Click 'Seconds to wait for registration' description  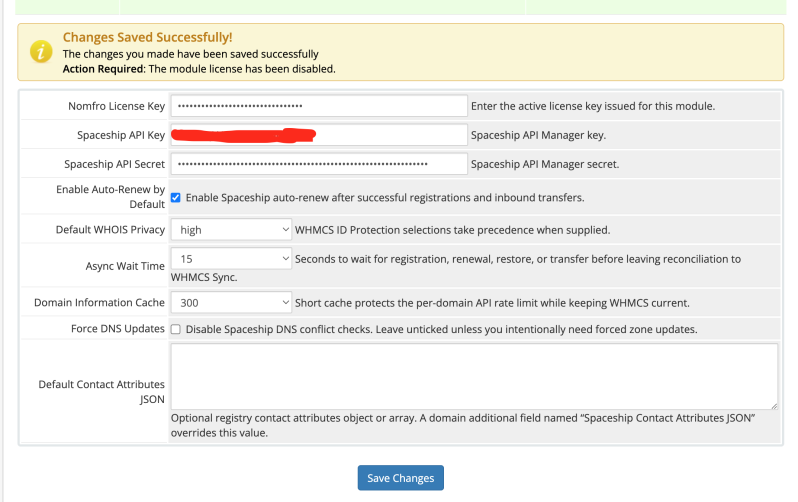tap(455, 268)
